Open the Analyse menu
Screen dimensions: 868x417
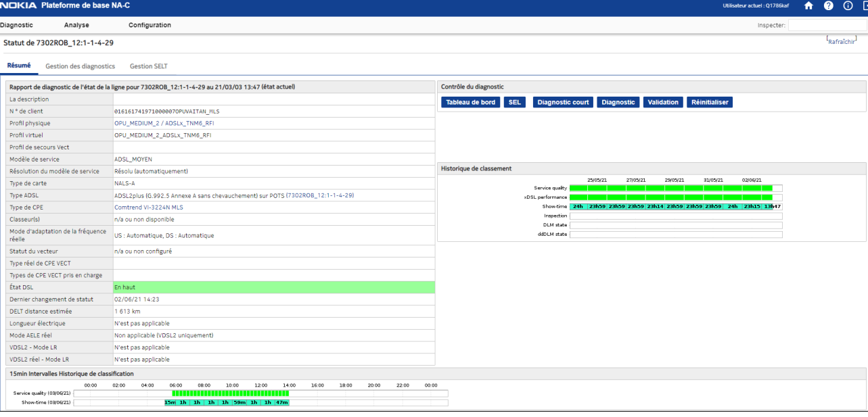click(x=76, y=25)
